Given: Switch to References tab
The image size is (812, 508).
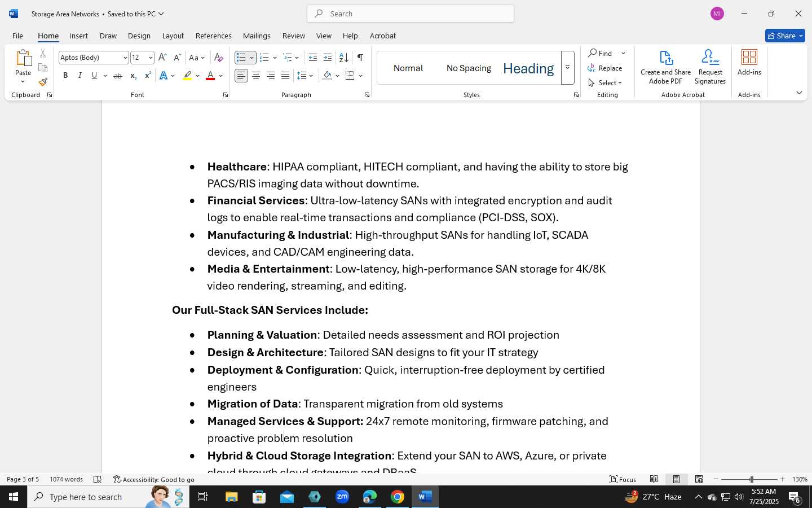Looking at the screenshot, I should (x=214, y=36).
